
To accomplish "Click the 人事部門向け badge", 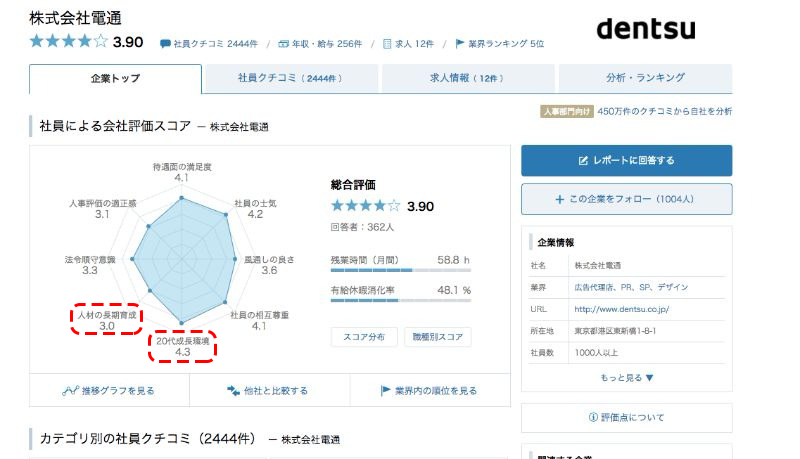I will (567, 111).
